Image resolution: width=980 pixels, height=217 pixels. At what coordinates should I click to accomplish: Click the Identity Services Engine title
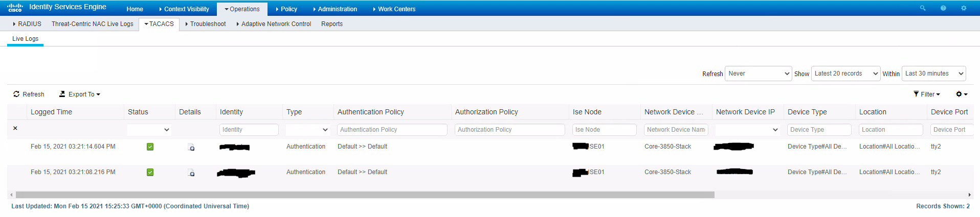click(68, 7)
